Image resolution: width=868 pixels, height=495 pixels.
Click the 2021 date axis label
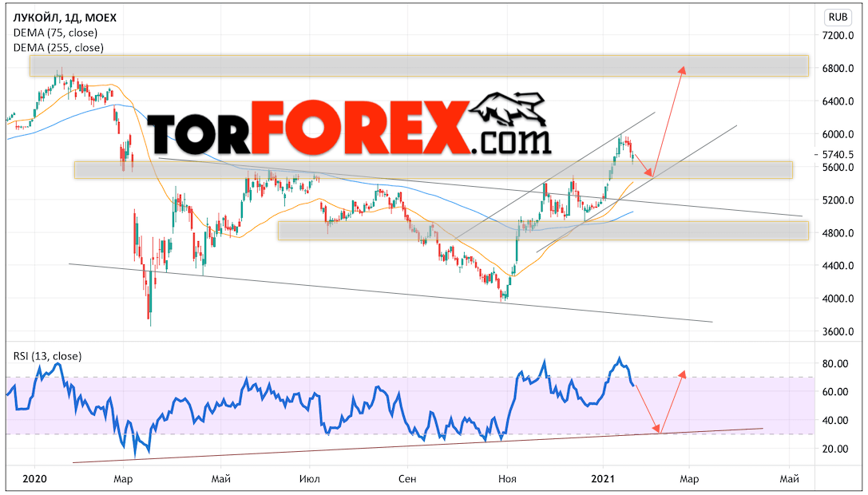tap(603, 478)
